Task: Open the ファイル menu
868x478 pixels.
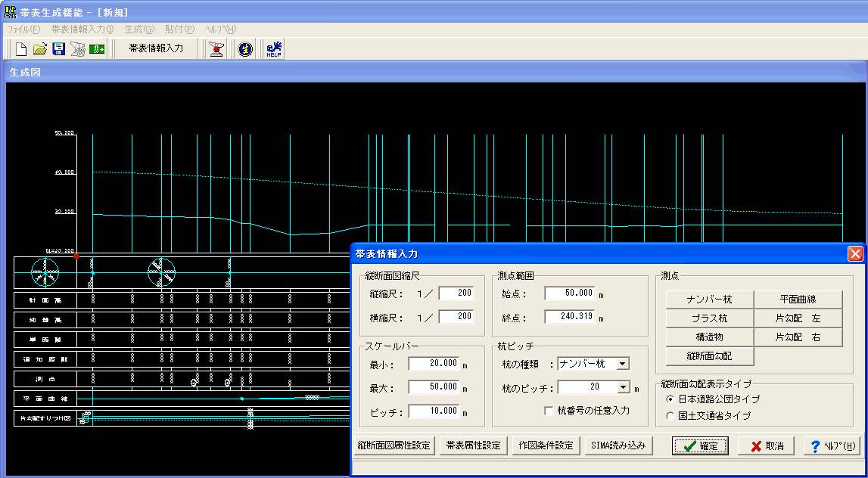Action: tap(23, 29)
